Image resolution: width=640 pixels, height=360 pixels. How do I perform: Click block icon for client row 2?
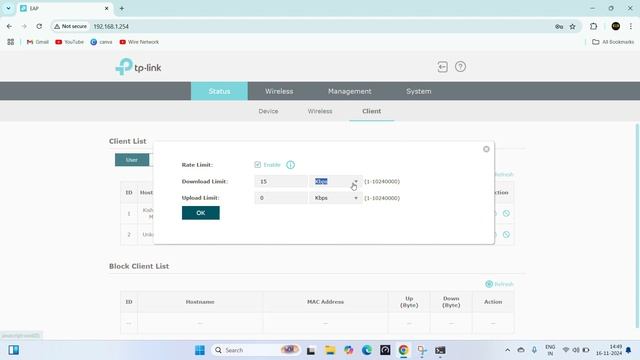[x=506, y=235]
